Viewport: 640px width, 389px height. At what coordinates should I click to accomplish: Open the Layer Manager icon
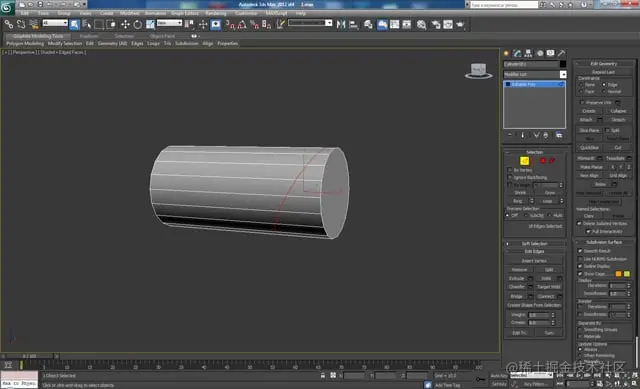tap(368, 25)
